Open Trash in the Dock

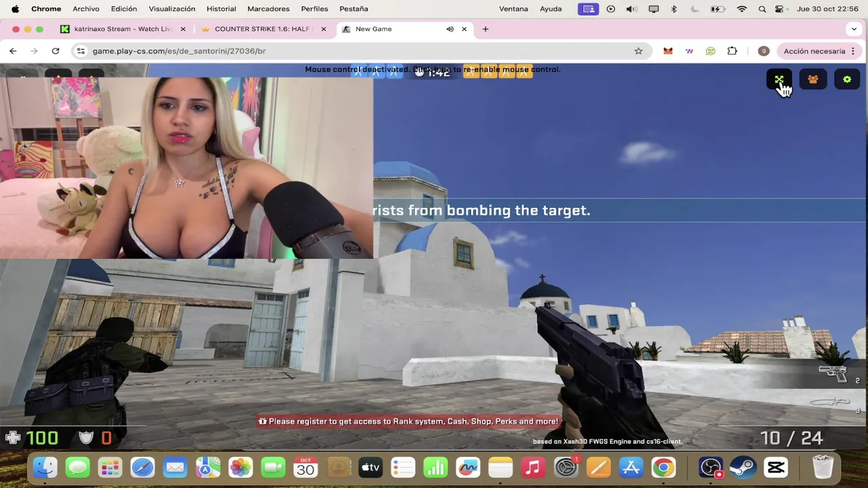tap(823, 468)
